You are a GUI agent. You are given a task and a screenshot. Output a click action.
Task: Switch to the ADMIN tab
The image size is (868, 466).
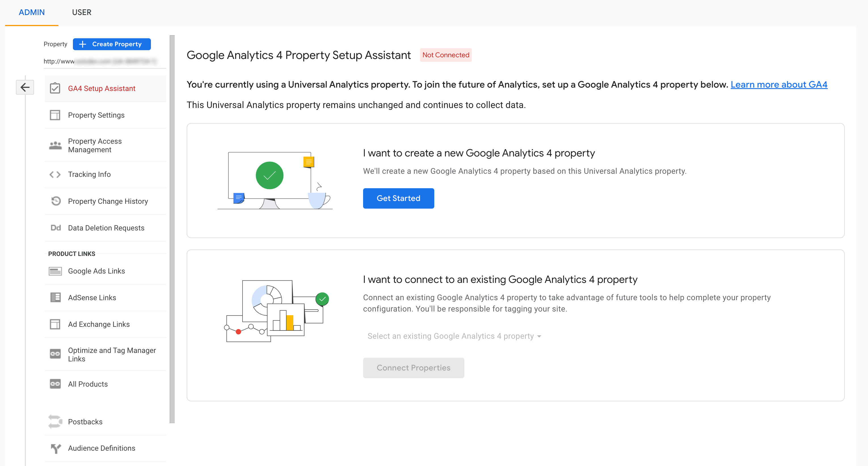(32, 12)
